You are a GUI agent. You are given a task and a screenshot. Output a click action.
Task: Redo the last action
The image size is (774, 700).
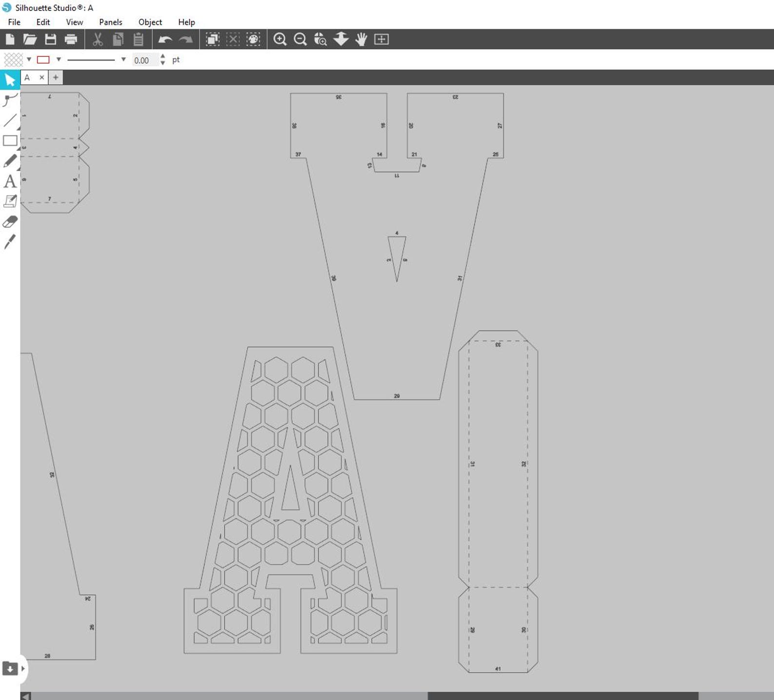coord(186,39)
